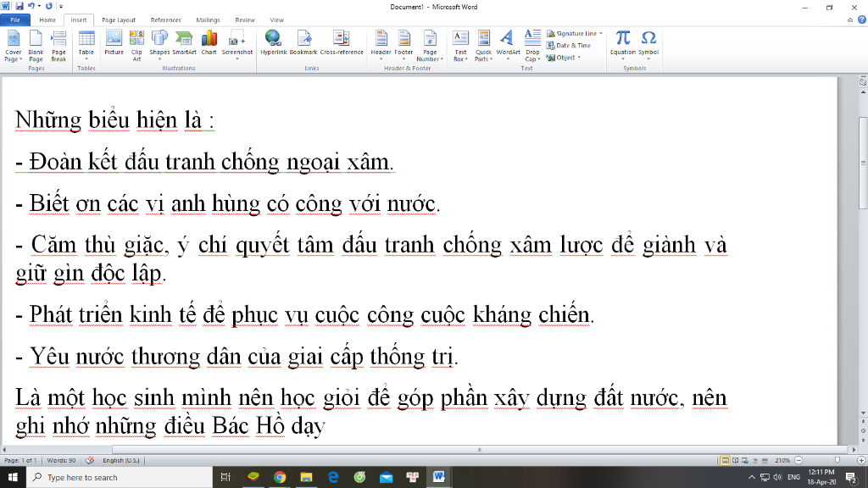This screenshot has width=868, height=488.
Task: Open the Text Box dropdown
Action: click(460, 46)
